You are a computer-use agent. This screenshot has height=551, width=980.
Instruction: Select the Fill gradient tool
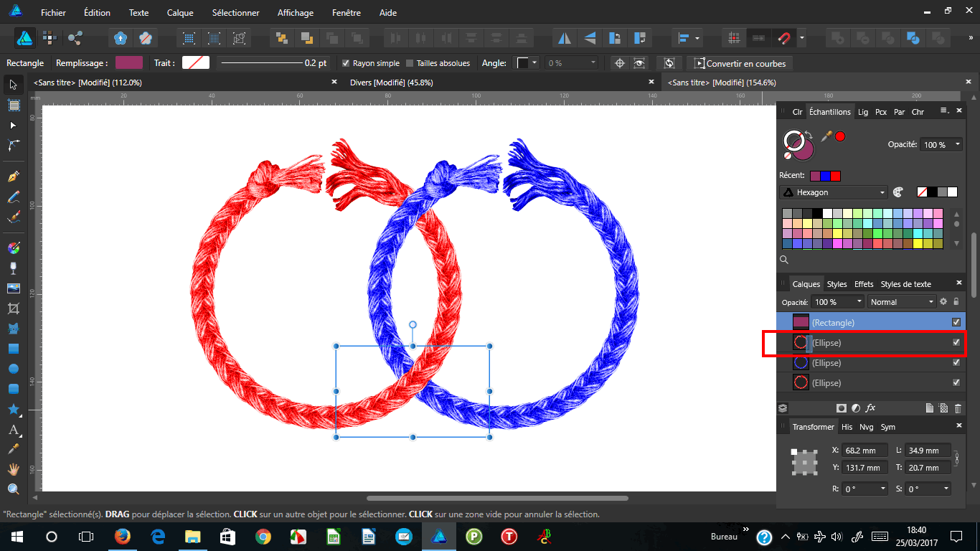tap(13, 248)
